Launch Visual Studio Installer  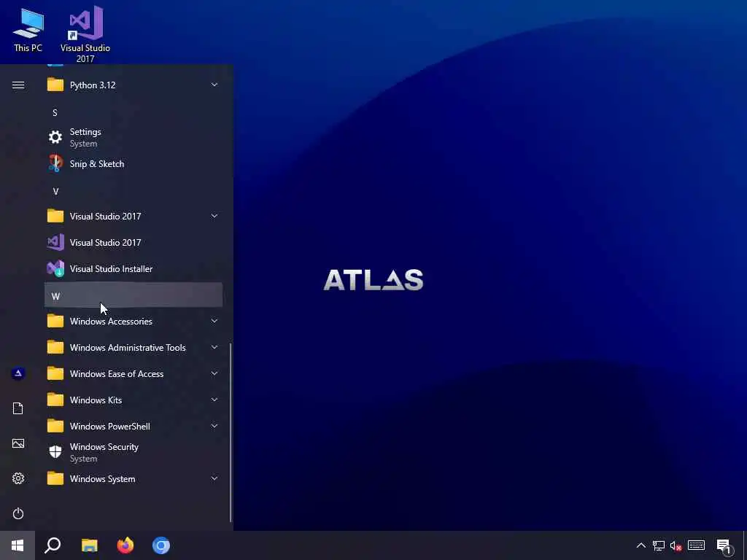(x=133, y=268)
